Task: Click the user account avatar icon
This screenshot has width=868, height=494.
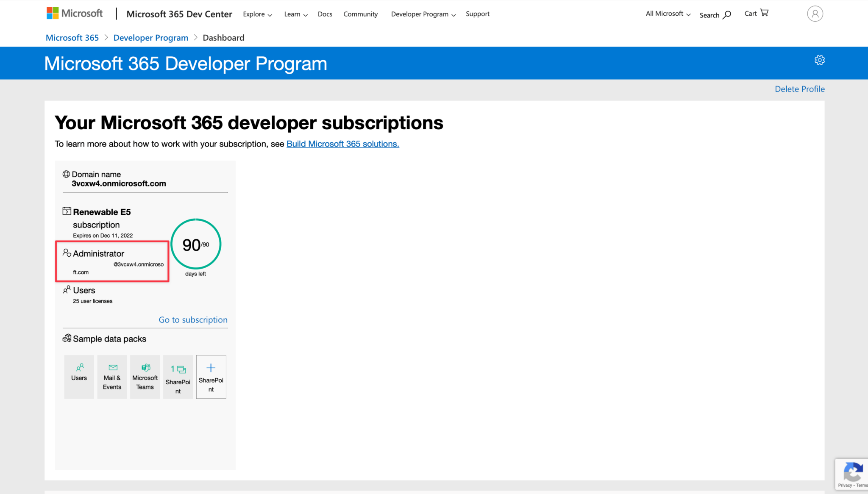Action: coord(815,14)
